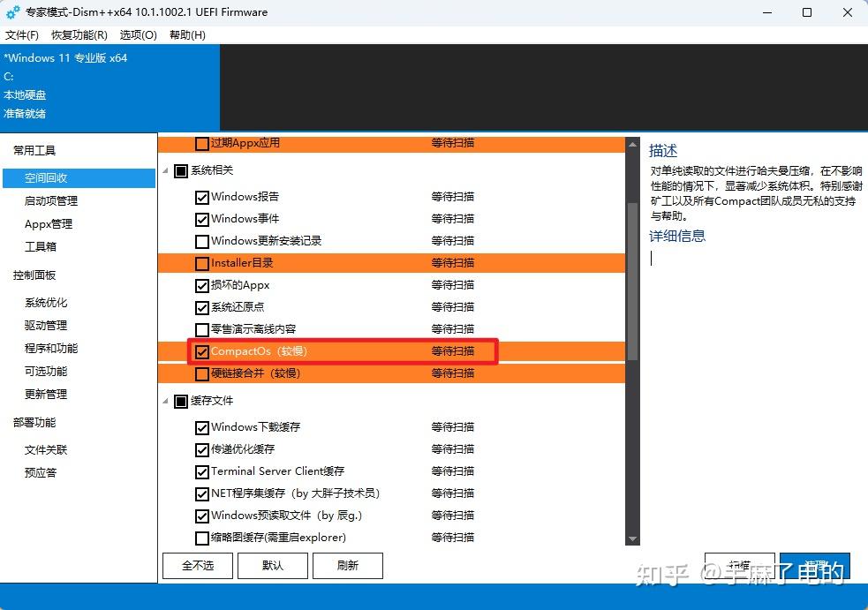This screenshot has width=868, height=610.
Task: Switch to 启动项管理 in the sidebar
Action: click(53, 200)
